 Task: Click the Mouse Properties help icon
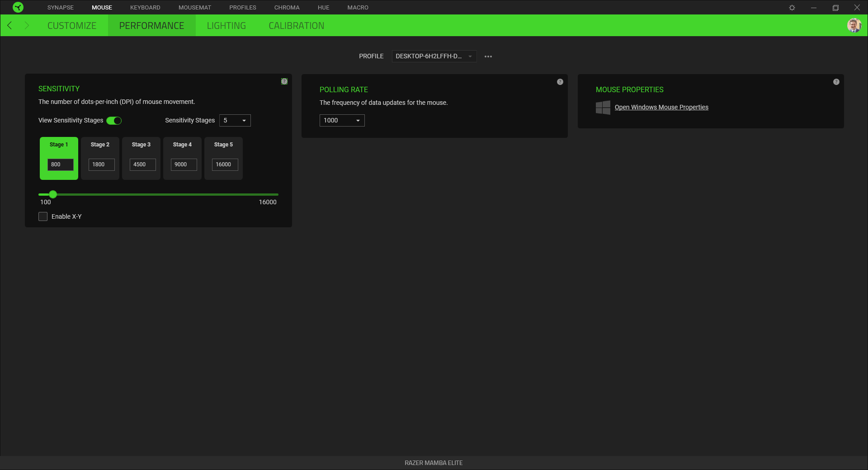(836, 82)
